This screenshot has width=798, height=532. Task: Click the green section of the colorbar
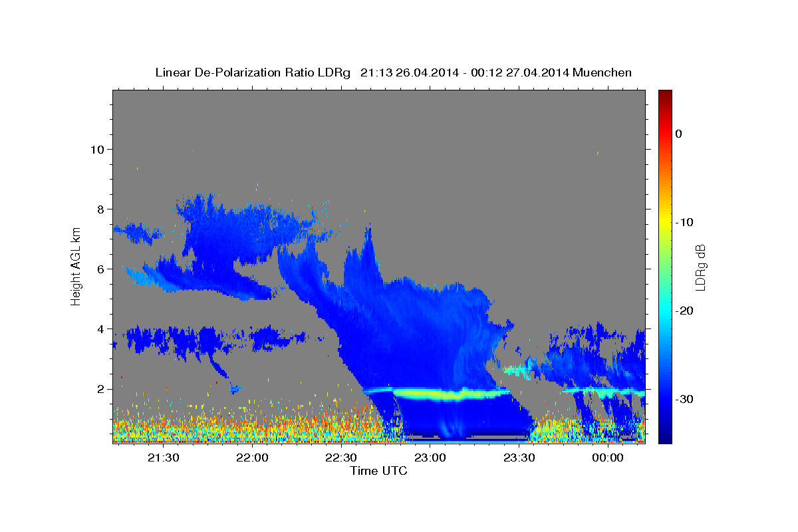pyautogui.click(x=665, y=266)
